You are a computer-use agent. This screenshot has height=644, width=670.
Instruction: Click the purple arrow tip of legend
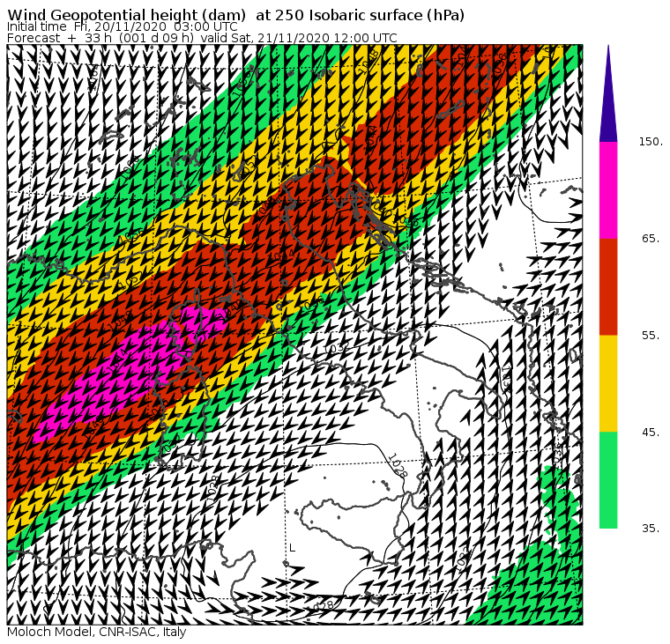click(608, 94)
